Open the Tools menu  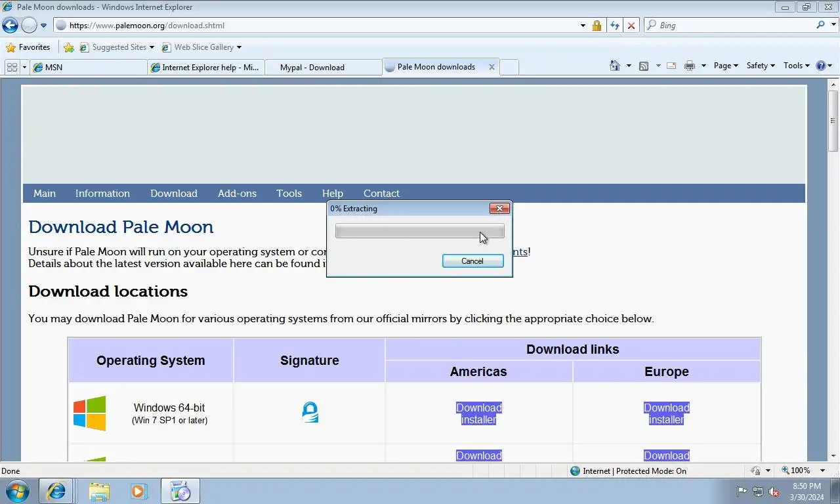tap(797, 66)
